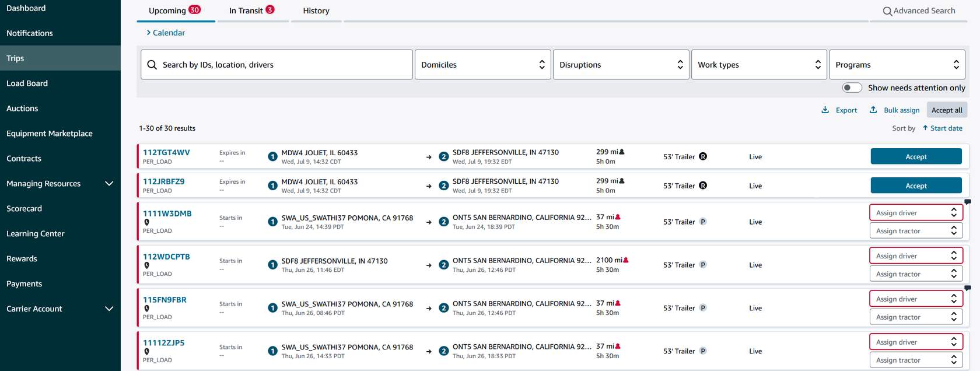980x371 pixels.
Task: Click location pin icon under trip 1111W3DMB
Action: coord(146,222)
